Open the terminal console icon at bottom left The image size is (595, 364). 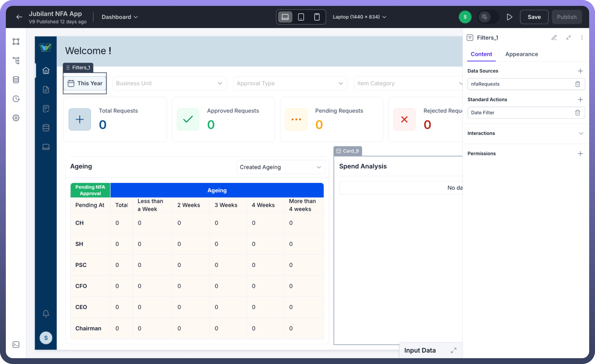(16, 345)
